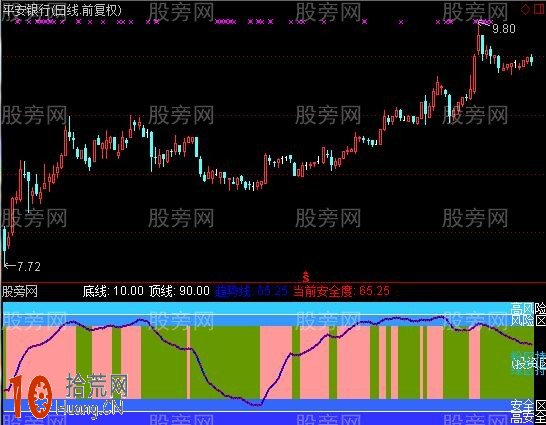This screenshot has height=425, width=546.
Task: Click the red diamond icon at top right
Action: (x=525, y=9)
